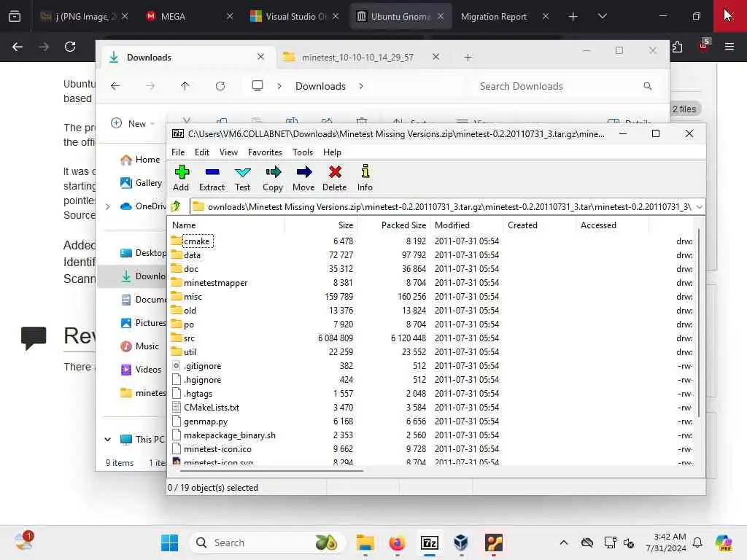Go back in File Explorer

pyautogui.click(x=115, y=86)
